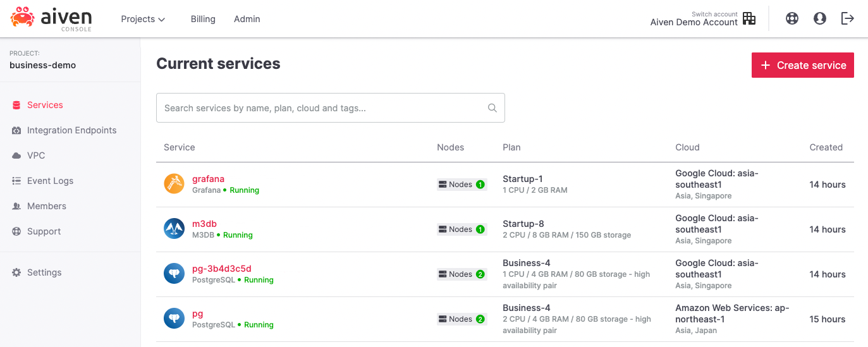Click the PostgreSQL logo for pg-3b4d3c5d

pos(174,274)
